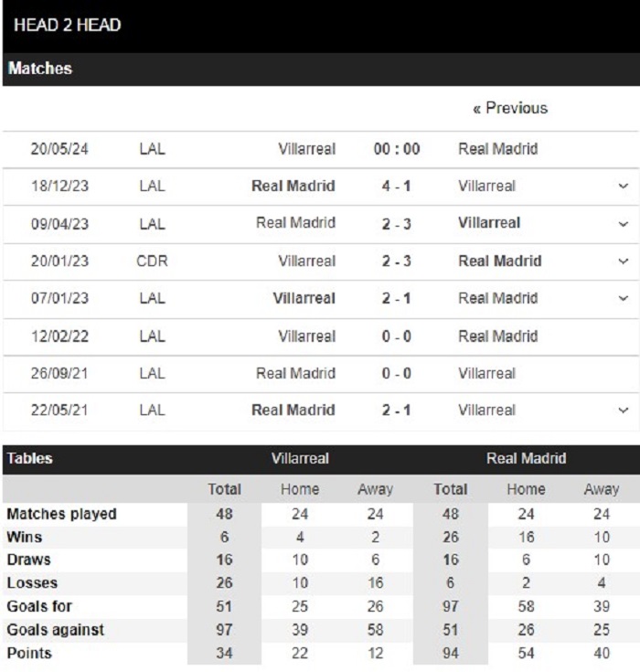Image resolution: width=640 pixels, height=672 pixels.
Task: Click the 0 - 0 score on 26/09/21
Action: pos(397,373)
